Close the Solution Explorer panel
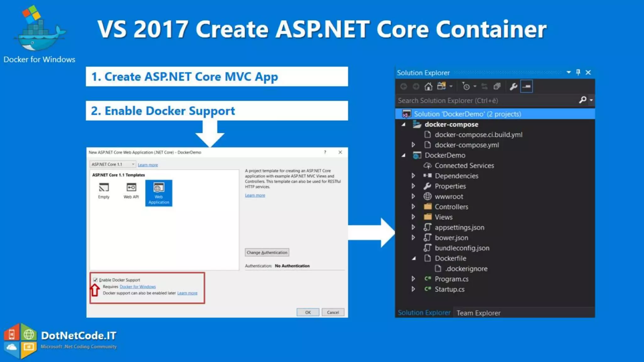The width and height of the screenshot is (644, 362). [588, 73]
